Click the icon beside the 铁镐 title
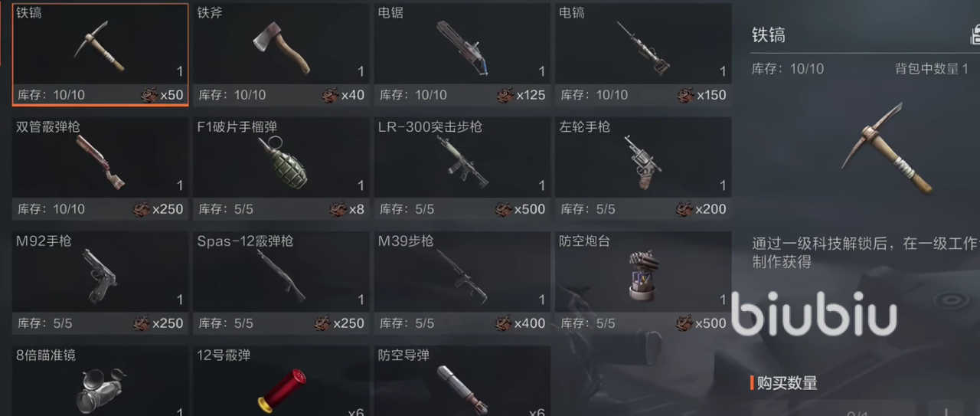The image size is (980, 416). click(975, 34)
